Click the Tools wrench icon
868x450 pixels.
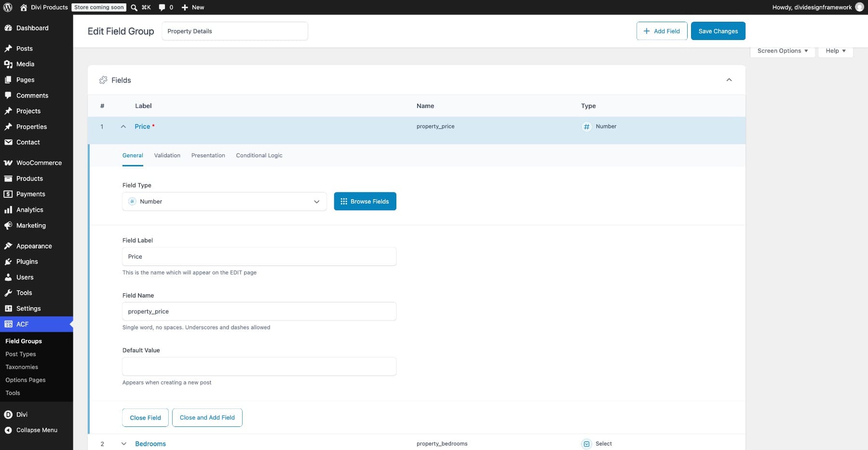click(x=8, y=293)
